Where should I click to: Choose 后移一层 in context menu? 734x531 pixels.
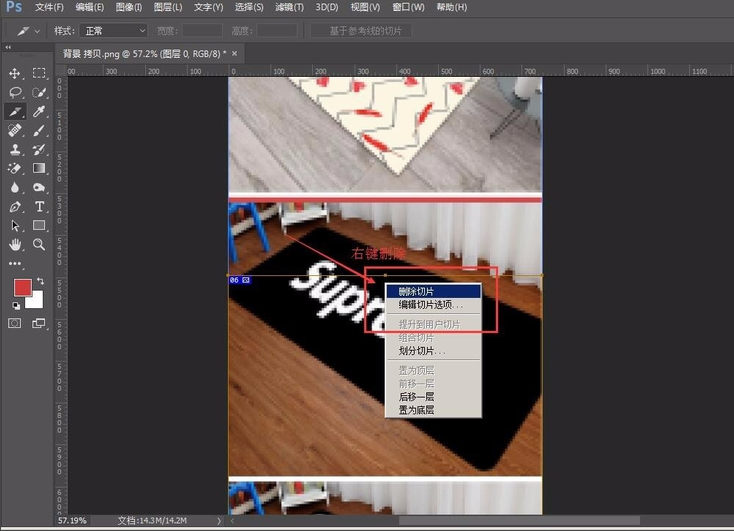pyautogui.click(x=433, y=397)
